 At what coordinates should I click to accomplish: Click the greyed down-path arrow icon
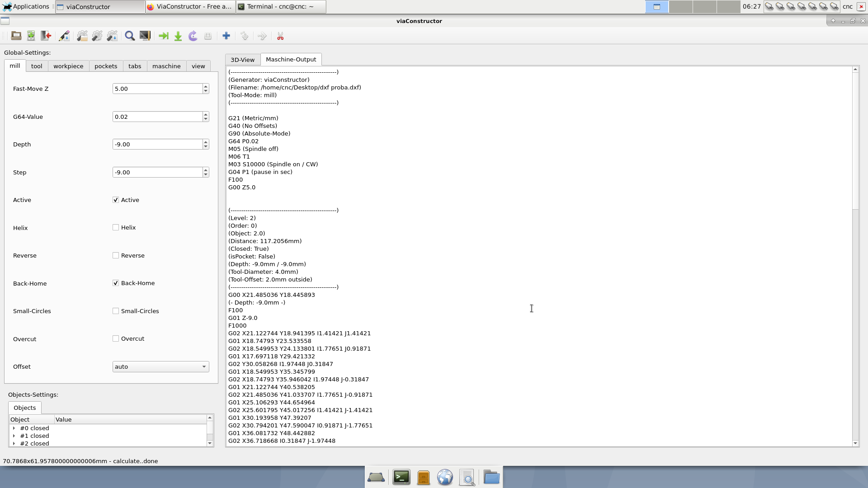coord(244,36)
